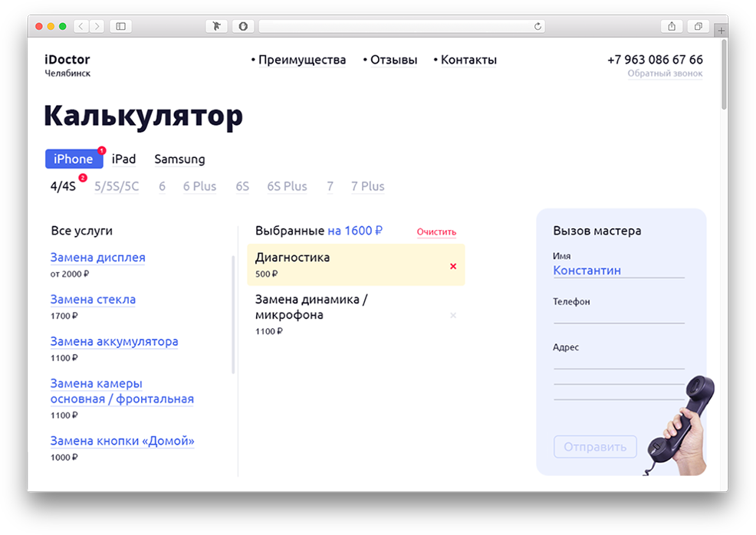The height and width of the screenshot is (535, 756).
Task: Click the Калькулятор heading
Action: click(x=143, y=116)
